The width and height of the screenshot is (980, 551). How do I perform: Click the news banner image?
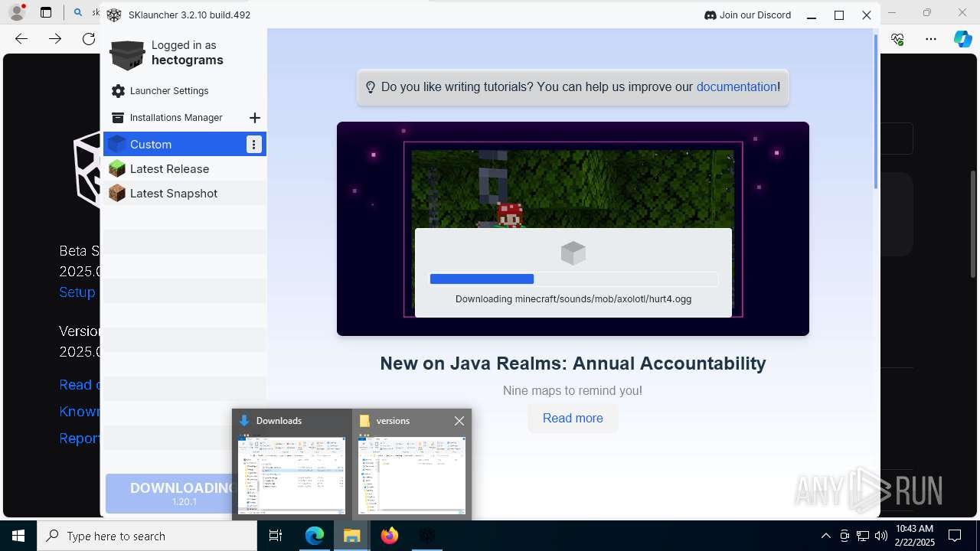(573, 229)
